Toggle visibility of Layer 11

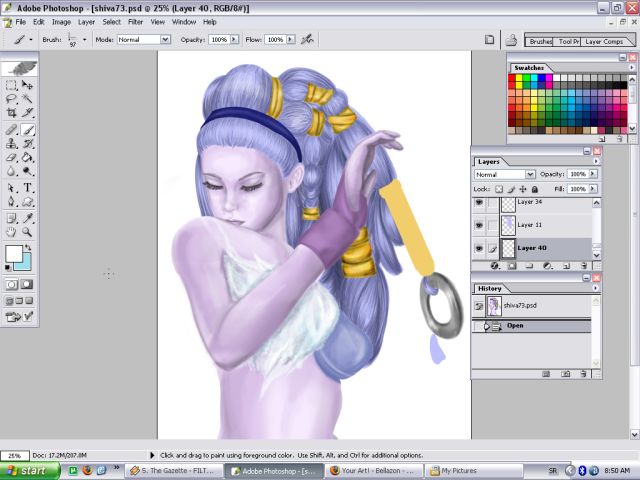[479, 225]
